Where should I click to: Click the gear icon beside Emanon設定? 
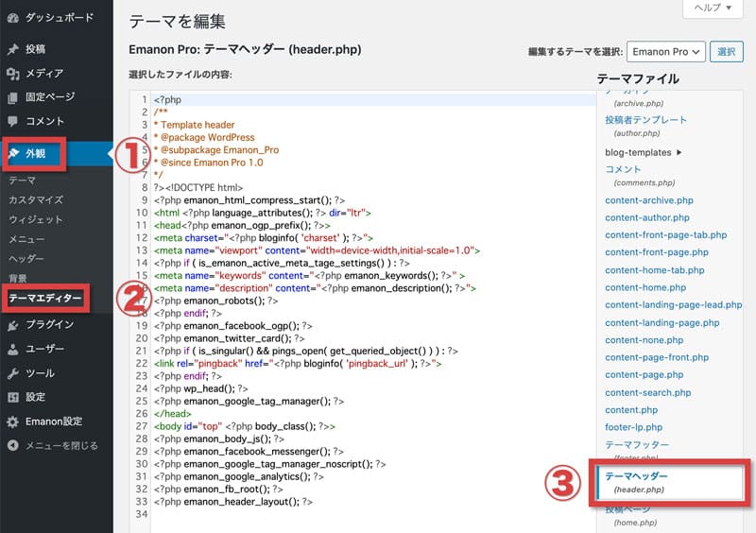(13, 421)
